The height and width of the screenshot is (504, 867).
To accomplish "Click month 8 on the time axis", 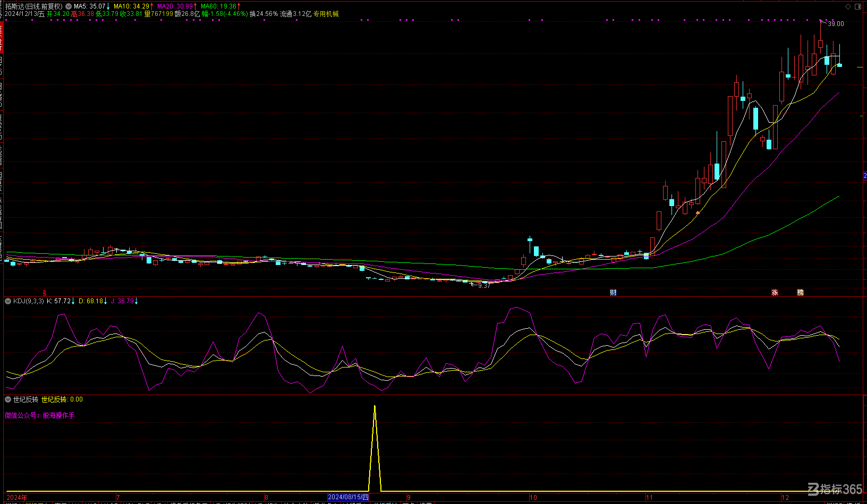I will (x=267, y=498).
